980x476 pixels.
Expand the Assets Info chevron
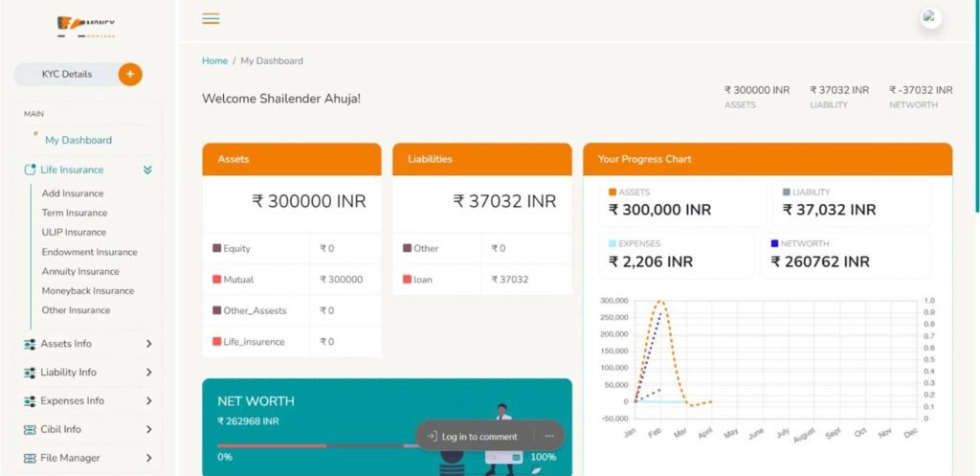click(148, 344)
